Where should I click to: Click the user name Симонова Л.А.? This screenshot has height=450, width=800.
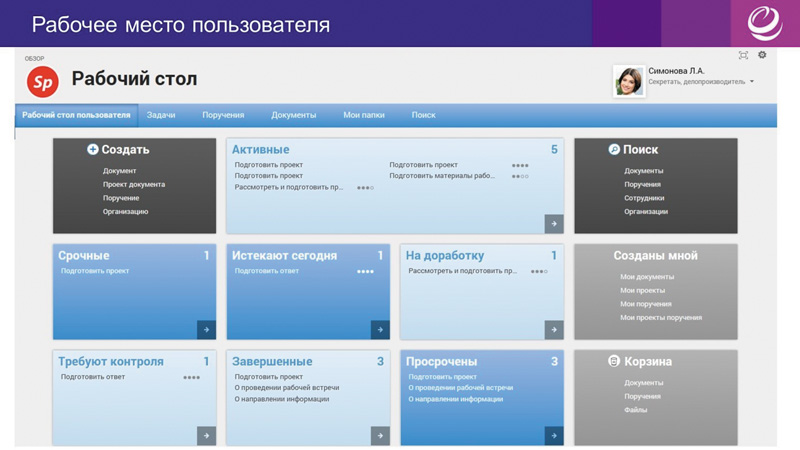[x=676, y=71]
